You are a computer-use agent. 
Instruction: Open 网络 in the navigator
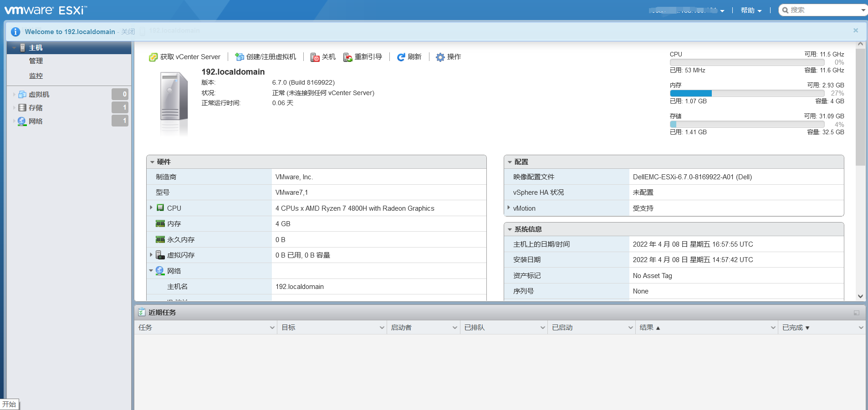(36, 121)
